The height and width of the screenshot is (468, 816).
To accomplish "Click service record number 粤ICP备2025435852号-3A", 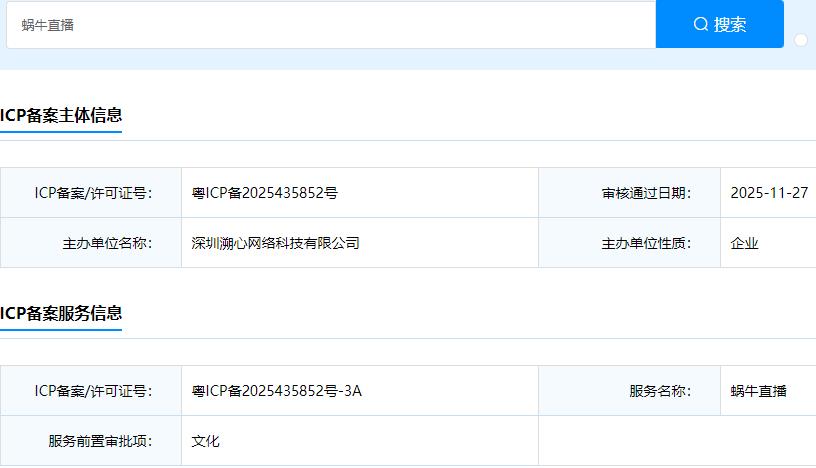I will [277, 391].
